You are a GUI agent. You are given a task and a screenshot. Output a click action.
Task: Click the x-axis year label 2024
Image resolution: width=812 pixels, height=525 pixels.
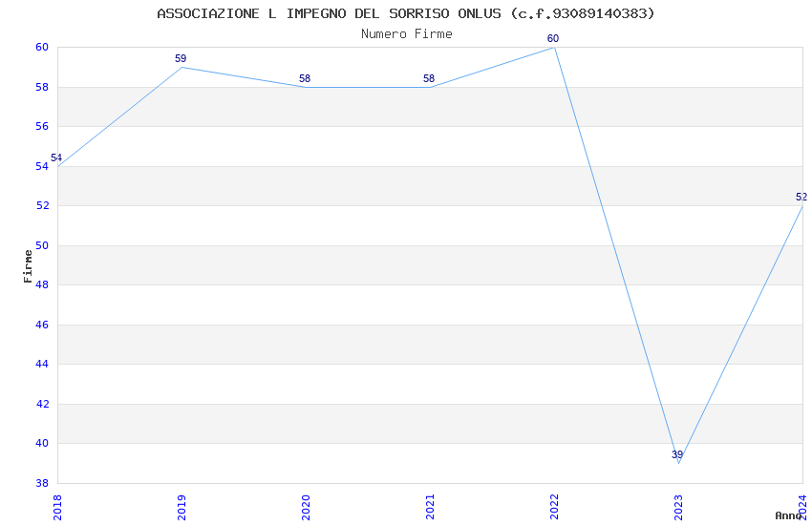802,508
